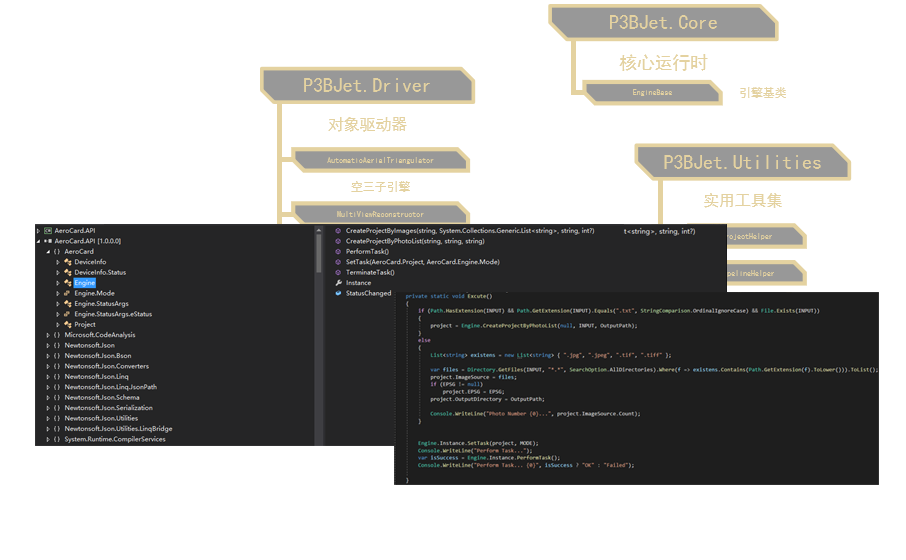Screen dimensions: 906x560
Task: Select CreateProjectByImages member in list
Action: click(x=470, y=231)
